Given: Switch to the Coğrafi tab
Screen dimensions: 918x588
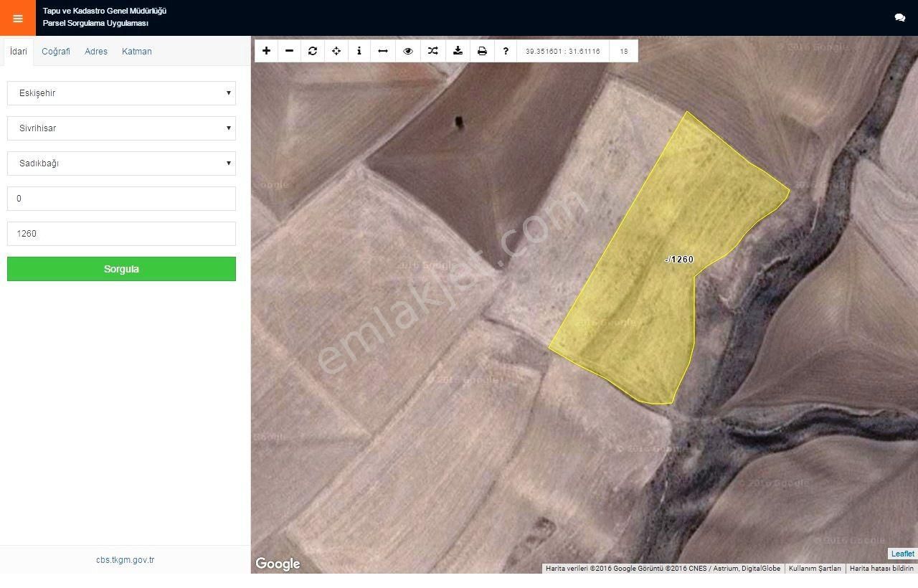Looking at the screenshot, I should (56, 52).
